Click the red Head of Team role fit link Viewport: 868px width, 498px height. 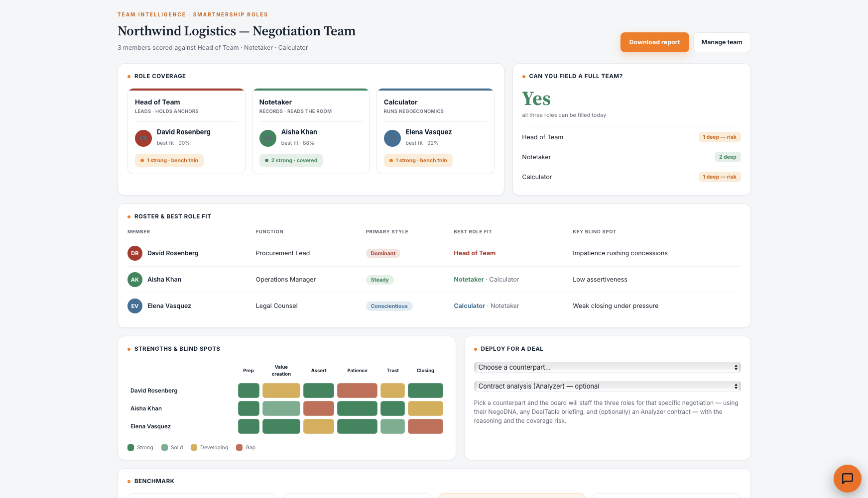[x=475, y=253]
